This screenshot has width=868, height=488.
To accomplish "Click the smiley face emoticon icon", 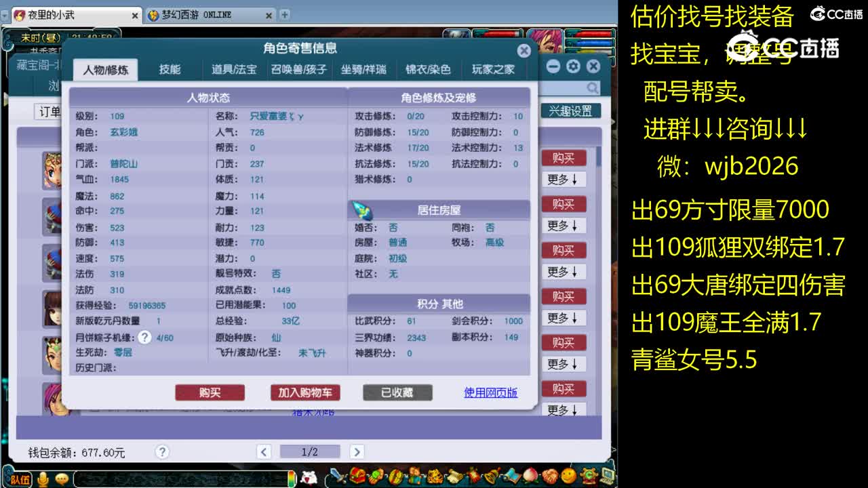I will 569,476.
